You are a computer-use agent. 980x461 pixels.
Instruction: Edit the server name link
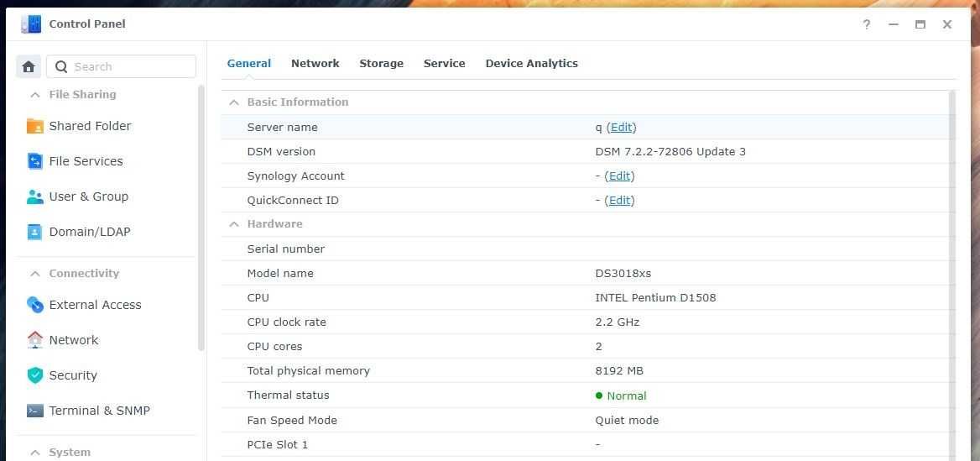tap(621, 127)
